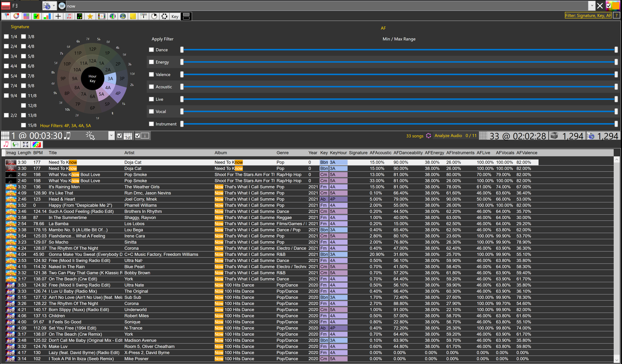Open the dropdown next to cursor click icon
Image resolution: width=622 pixels, height=364 pixels.
[x=111, y=135]
